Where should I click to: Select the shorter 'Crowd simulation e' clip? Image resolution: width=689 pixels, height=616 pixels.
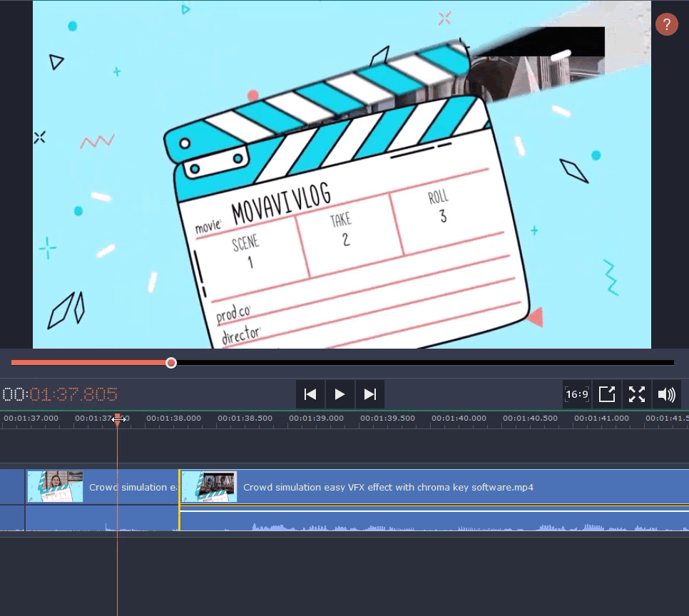[102, 487]
